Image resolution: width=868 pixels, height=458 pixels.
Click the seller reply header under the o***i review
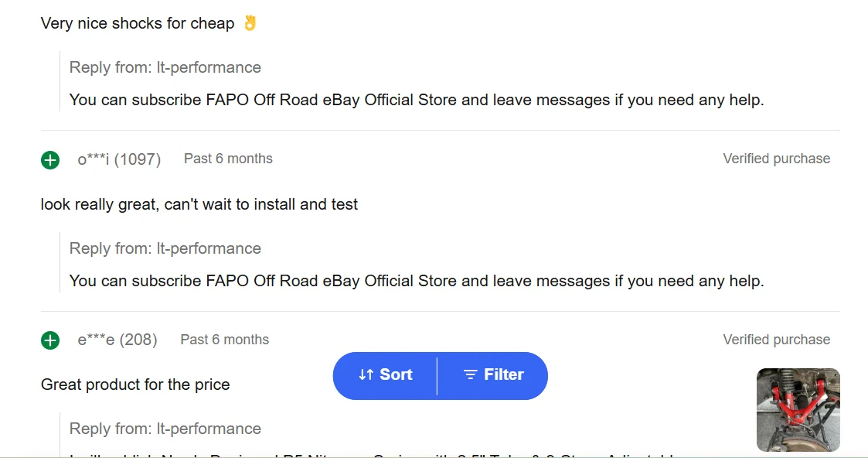tap(165, 248)
